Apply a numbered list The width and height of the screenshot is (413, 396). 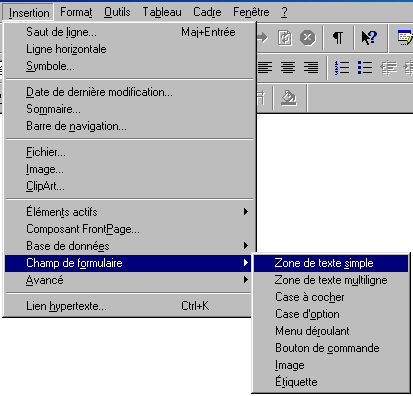(x=342, y=68)
